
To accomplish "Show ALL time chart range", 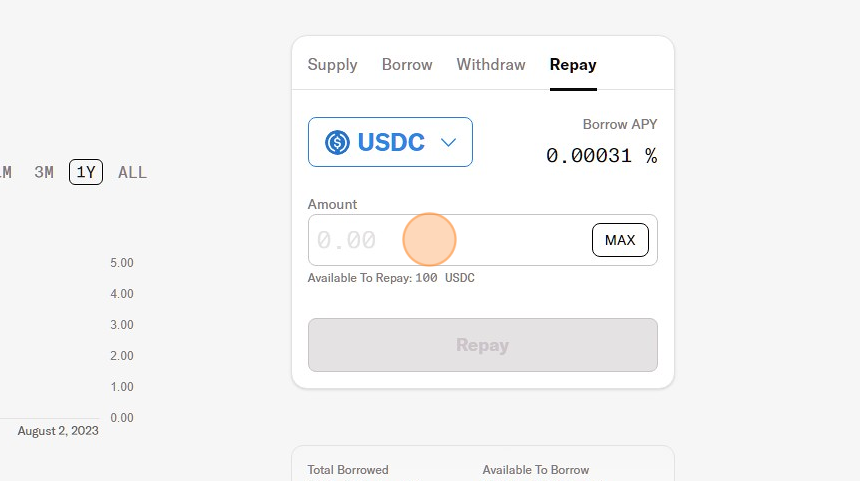I will [x=132, y=172].
